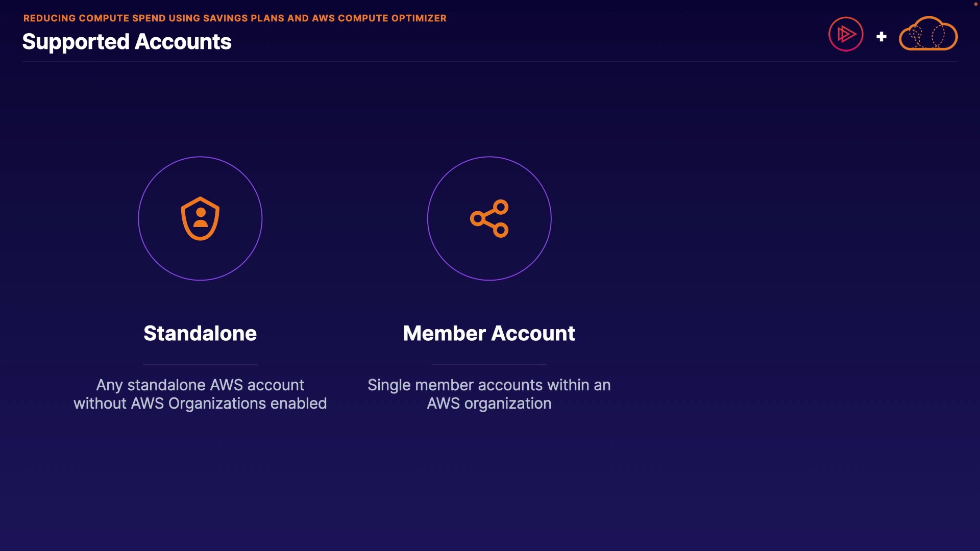Viewport: 980px width, 551px height.
Task: Click the orange course title subtitle text
Action: point(235,18)
